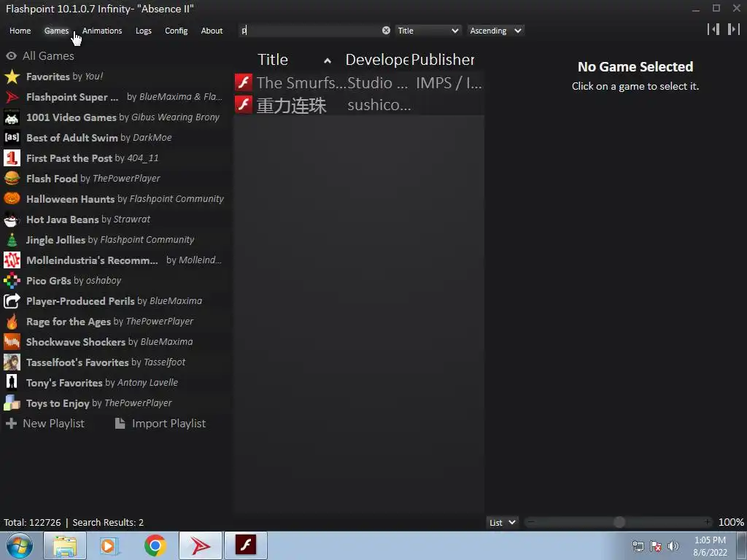Open the Title sort-by dropdown
Viewport: 747px width, 560px height.
pos(427,31)
